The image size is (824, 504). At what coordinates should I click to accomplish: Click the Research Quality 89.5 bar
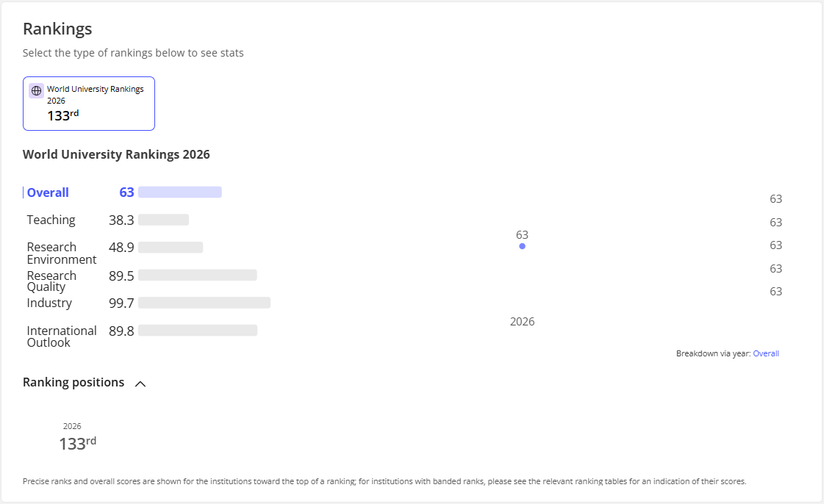198,275
